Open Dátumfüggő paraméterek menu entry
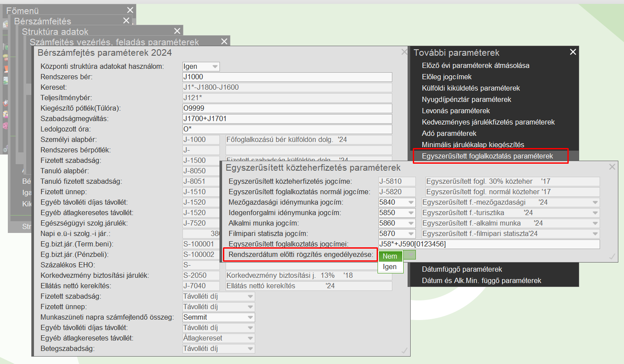This screenshot has height=364, width=624. click(x=462, y=269)
